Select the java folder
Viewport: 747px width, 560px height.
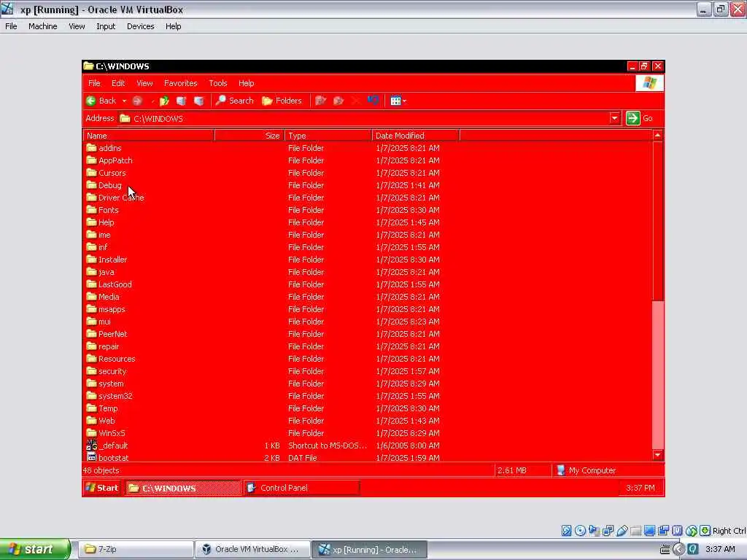pyautogui.click(x=101, y=272)
